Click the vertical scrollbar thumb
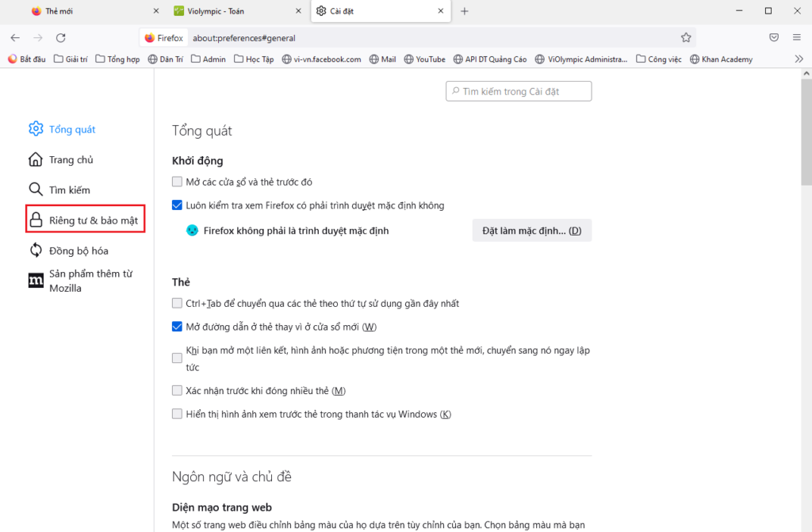 806,132
